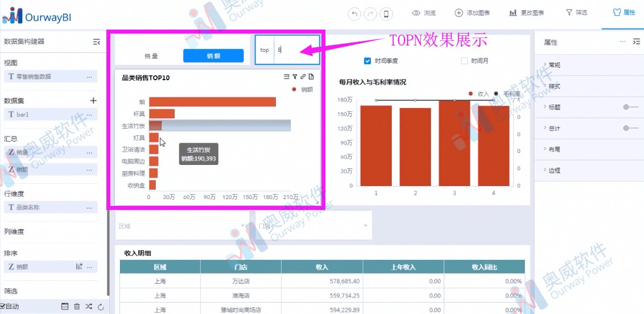
Task: Select the 淮海店 table cell
Action: click(x=241, y=296)
